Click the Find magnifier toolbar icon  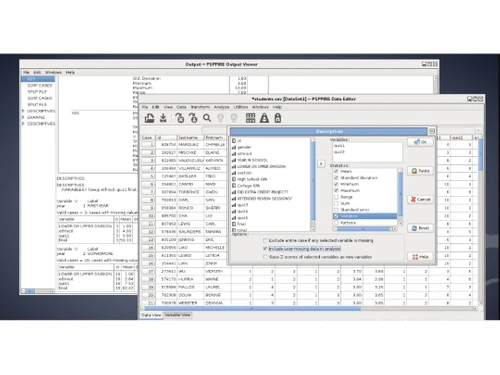click(x=207, y=118)
